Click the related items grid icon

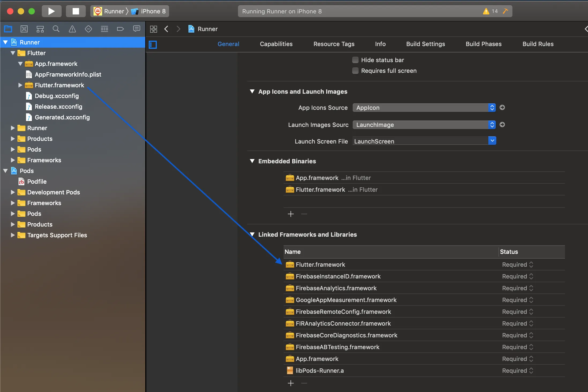click(x=154, y=29)
